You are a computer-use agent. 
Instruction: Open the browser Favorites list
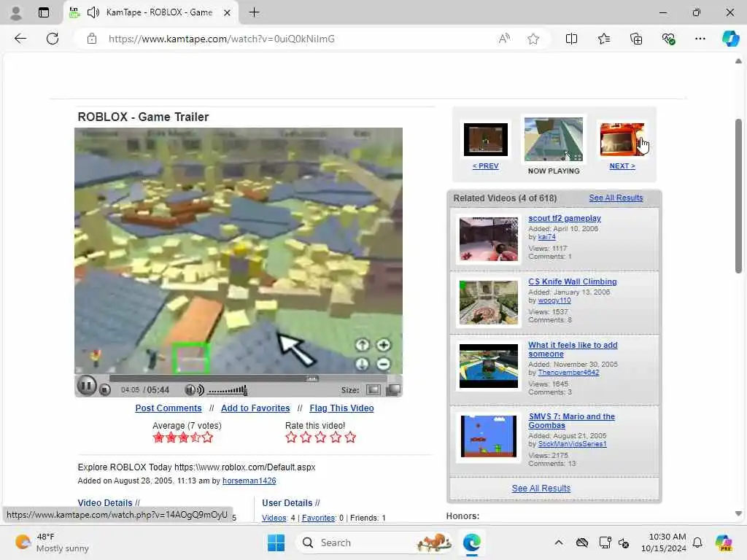click(x=603, y=39)
